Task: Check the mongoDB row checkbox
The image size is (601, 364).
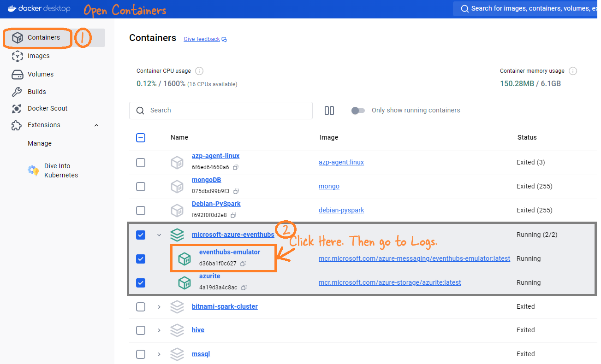Action: pyautogui.click(x=141, y=186)
